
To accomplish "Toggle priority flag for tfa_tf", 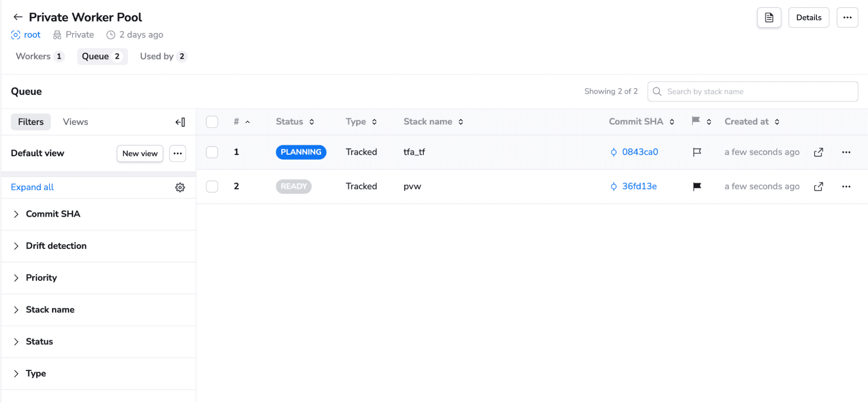I will pos(697,152).
